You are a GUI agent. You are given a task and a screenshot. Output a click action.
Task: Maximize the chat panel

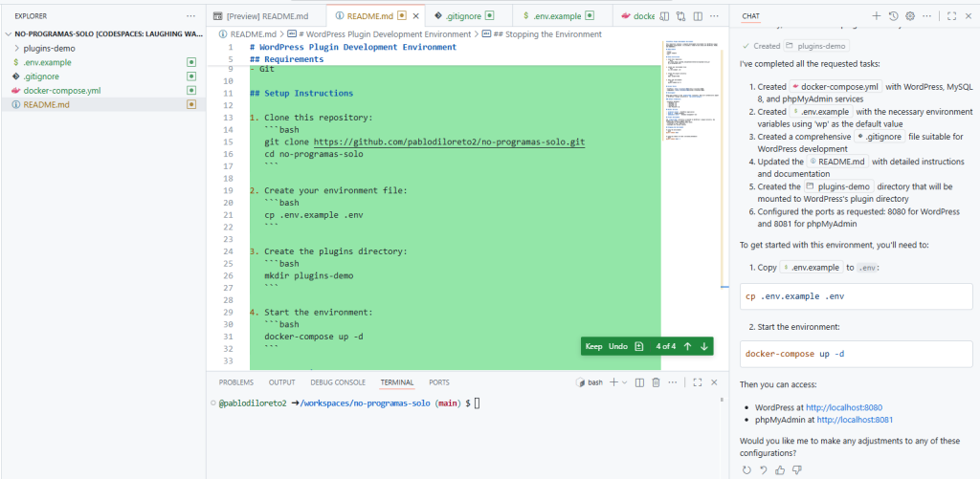[951, 16]
